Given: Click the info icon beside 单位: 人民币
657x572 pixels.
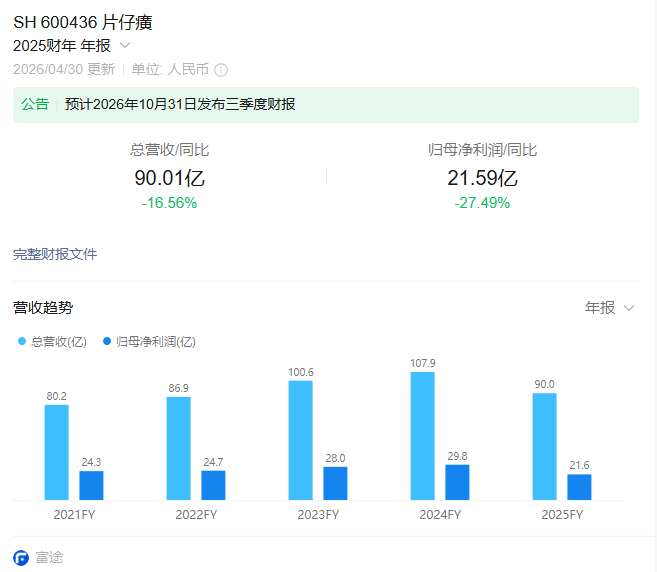Looking at the screenshot, I should click(221, 70).
